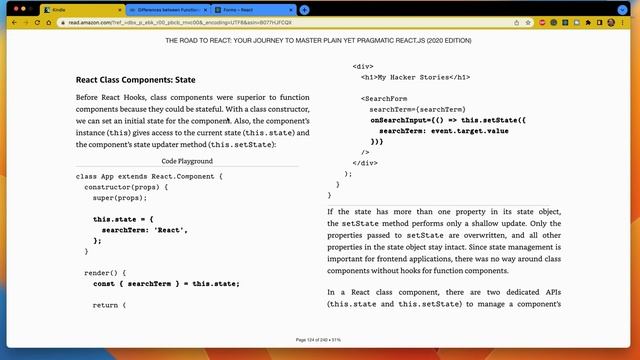Click the bold 'onSearchInput' code line
The width and height of the screenshot is (640, 360).
tap(448, 120)
